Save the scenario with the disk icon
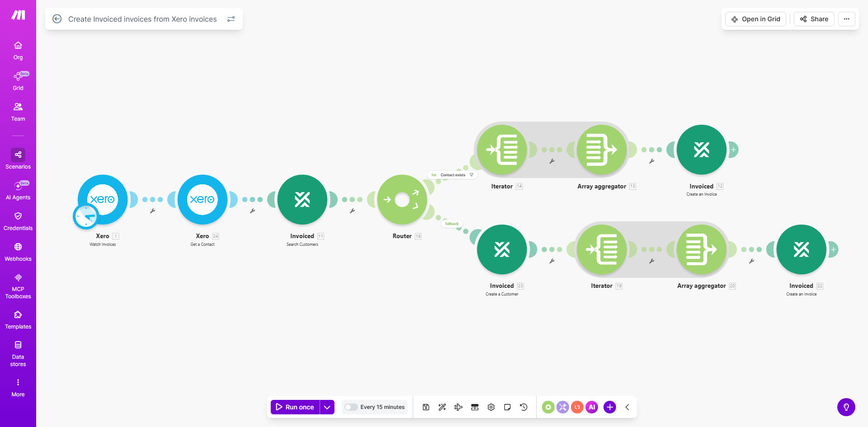Screen dimensions: 868x427 426,407
